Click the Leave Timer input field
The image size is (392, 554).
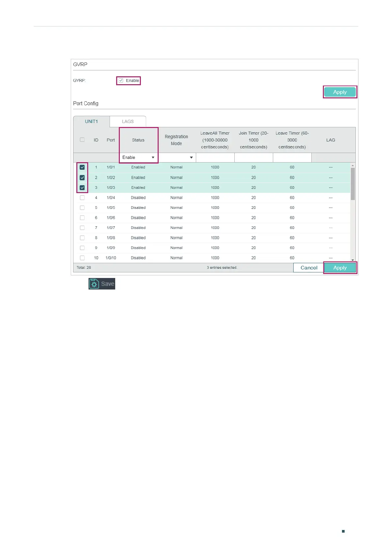[292, 158]
